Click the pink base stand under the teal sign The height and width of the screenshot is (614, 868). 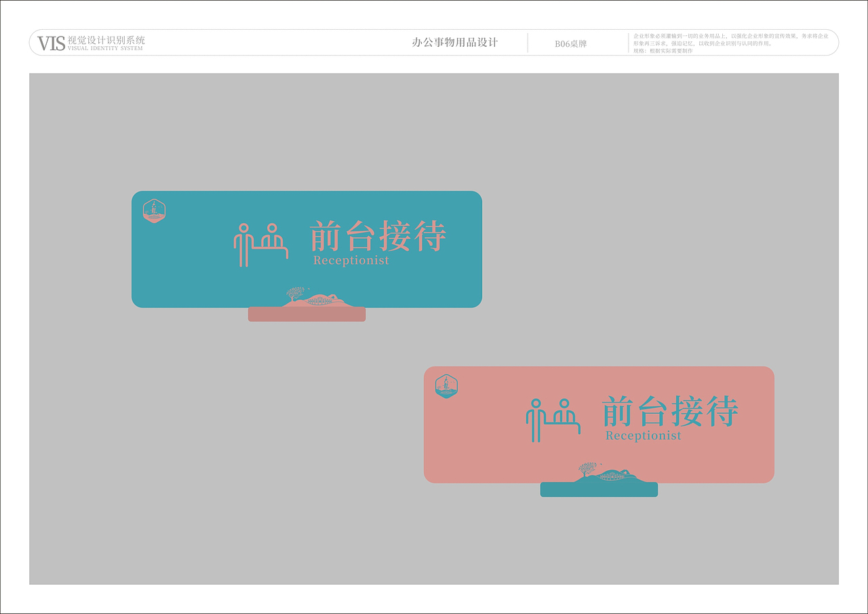point(307,314)
